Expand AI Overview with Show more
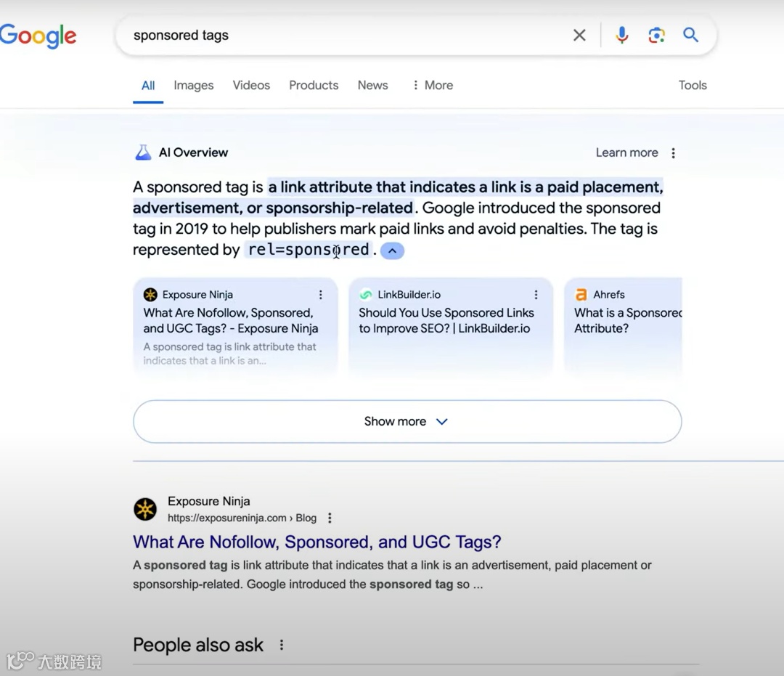784x676 pixels. (407, 421)
